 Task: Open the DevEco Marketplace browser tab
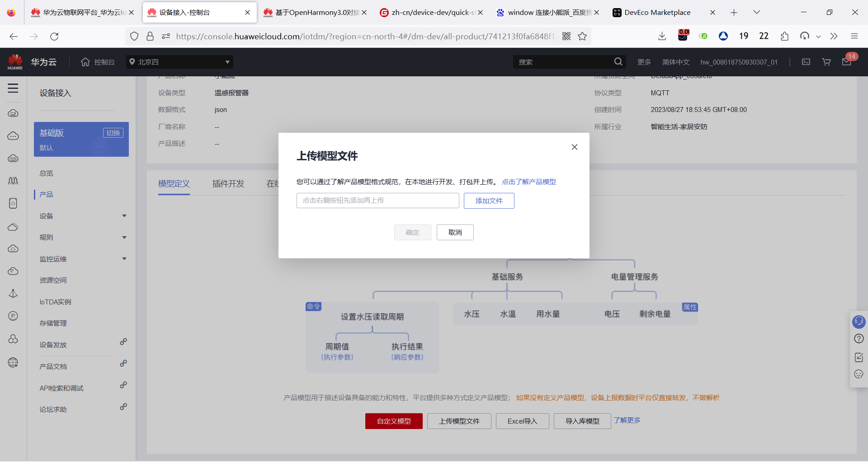pos(656,12)
